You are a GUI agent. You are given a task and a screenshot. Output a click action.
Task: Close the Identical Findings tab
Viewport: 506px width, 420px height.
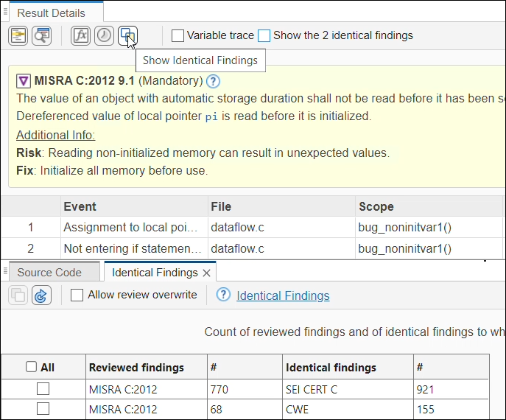pos(206,273)
